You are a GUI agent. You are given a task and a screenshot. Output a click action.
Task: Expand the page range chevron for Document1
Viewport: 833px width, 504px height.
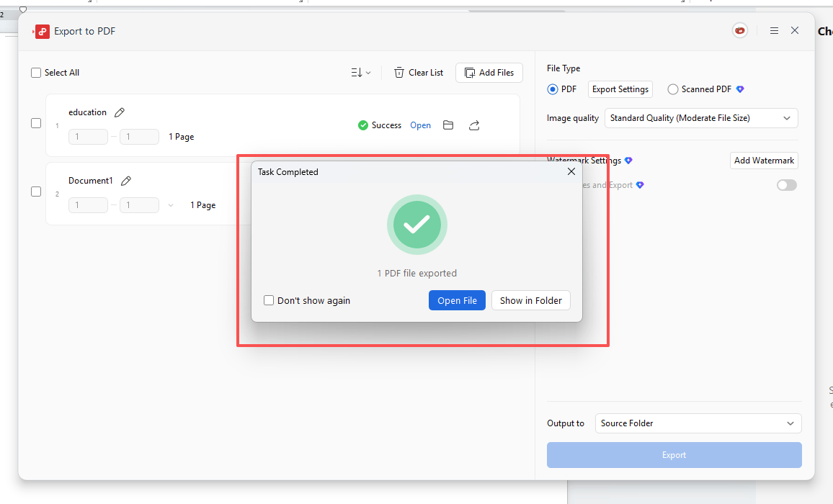point(171,205)
